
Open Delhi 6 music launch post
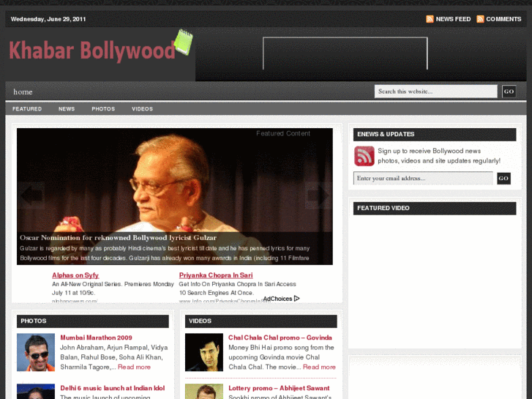coord(112,388)
